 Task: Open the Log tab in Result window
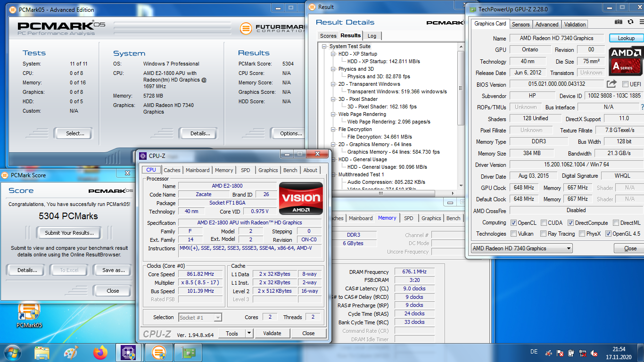372,36
